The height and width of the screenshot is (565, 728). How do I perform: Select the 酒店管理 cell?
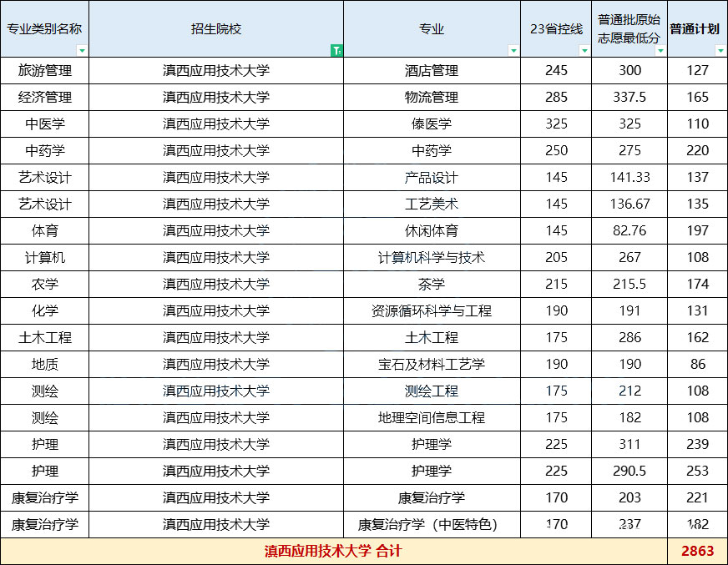(x=431, y=71)
